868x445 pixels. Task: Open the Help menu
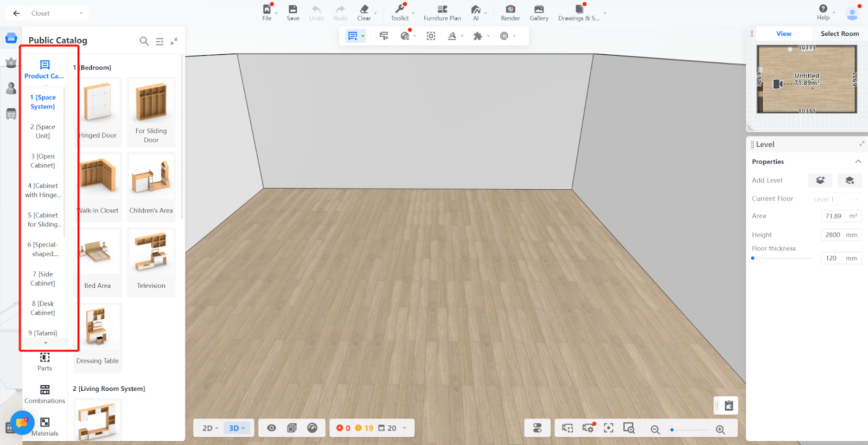tap(823, 12)
